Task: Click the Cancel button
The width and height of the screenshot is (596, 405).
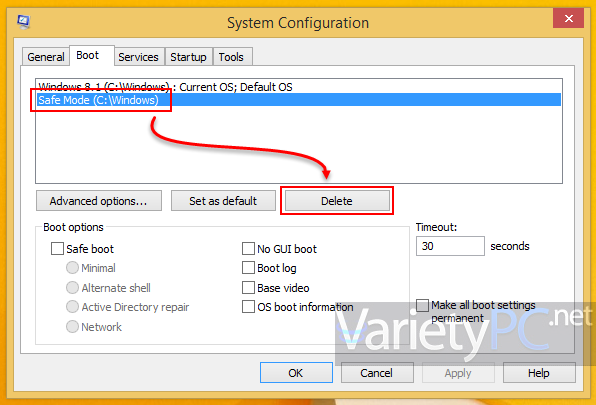Action: click(377, 373)
